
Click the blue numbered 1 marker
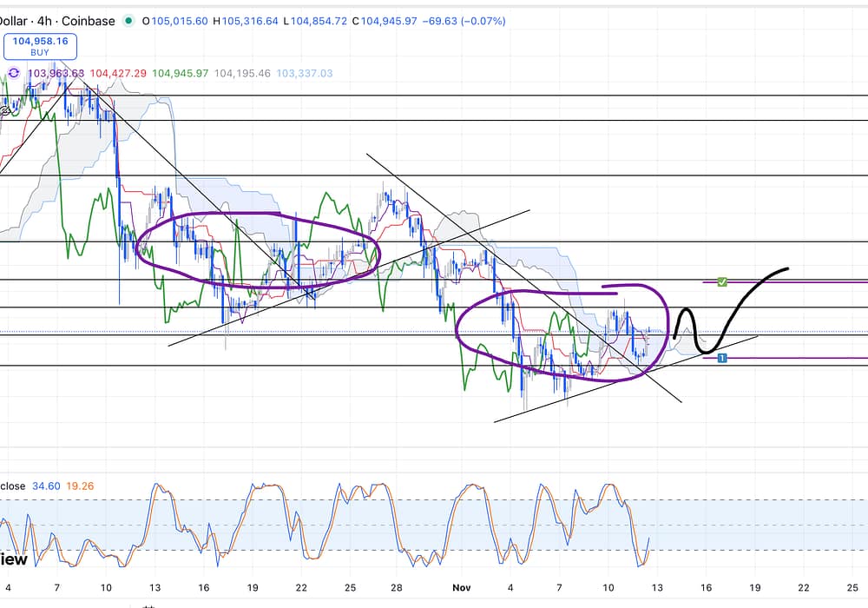(721, 358)
